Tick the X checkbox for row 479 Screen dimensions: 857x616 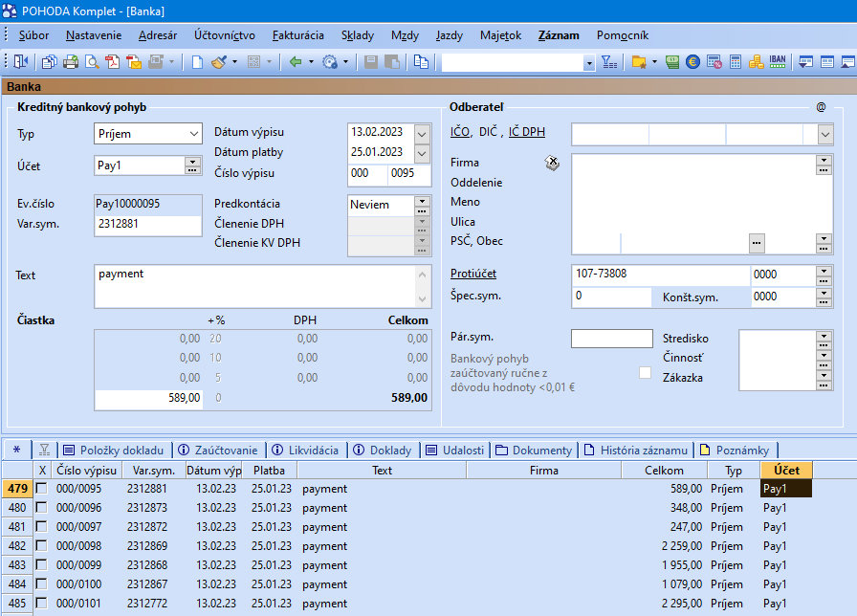click(41, 488)
